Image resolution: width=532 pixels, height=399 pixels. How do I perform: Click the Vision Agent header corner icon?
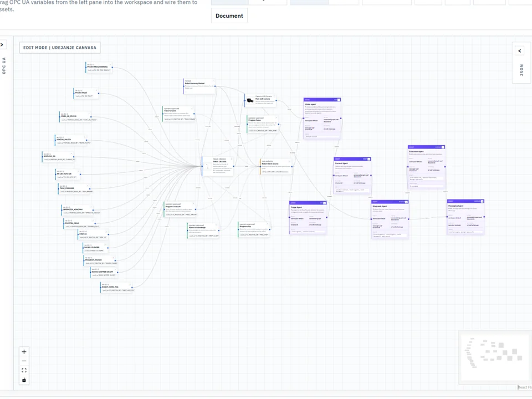point(339,100)
